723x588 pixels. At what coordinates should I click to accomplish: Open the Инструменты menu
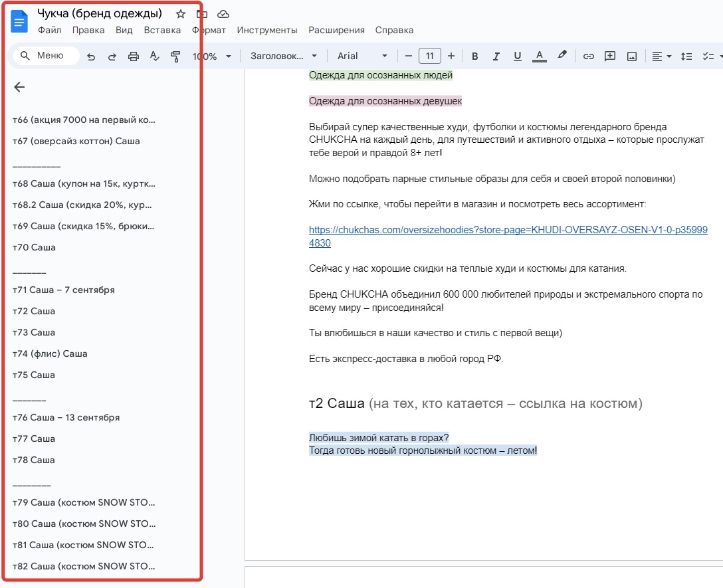[x=267, y=30]
